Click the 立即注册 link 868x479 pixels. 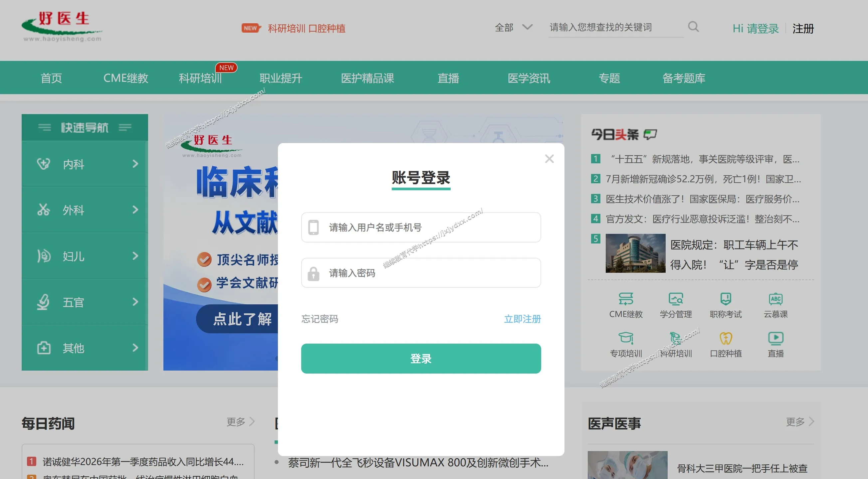(522, 319)
